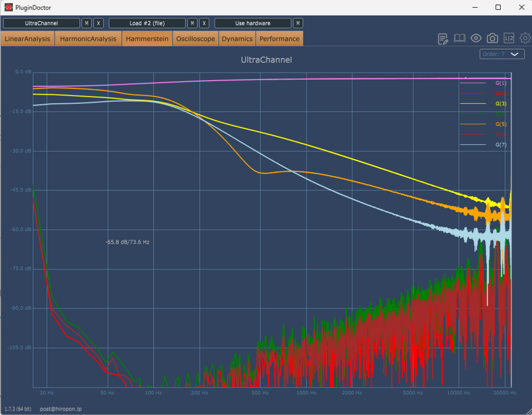Click the UltraChannel plugin button
This screenshot has height=415, width=532.
[x=42, y=23]
